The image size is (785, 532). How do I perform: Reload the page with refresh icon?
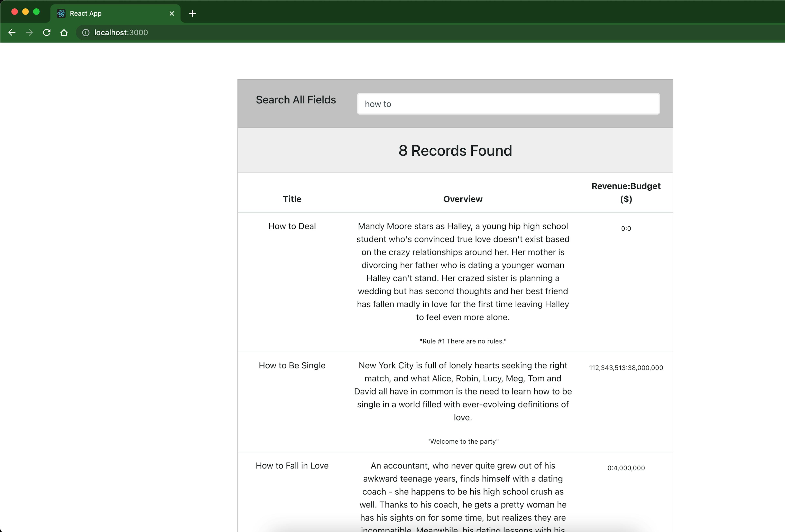(x=47, y=32)
